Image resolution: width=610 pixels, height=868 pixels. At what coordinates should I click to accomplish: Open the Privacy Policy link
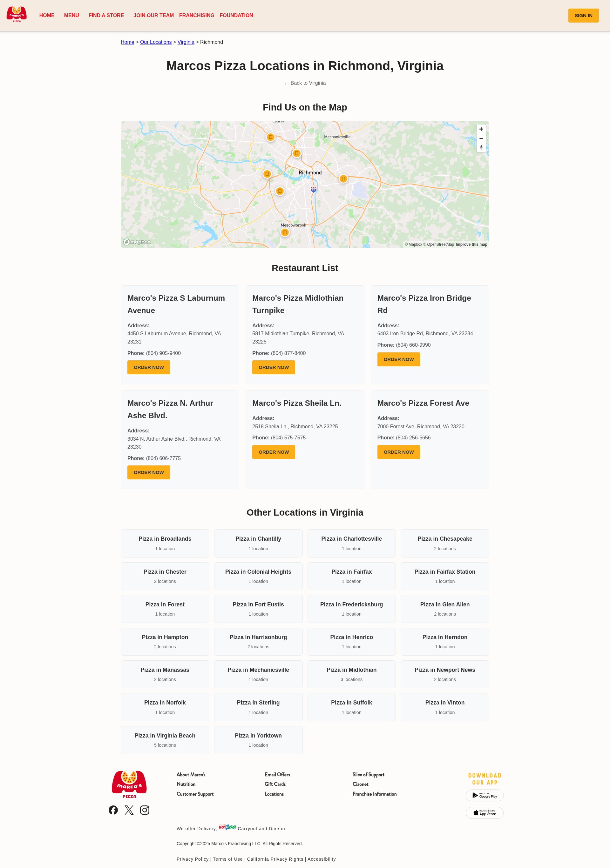click(x=193, y=859)
